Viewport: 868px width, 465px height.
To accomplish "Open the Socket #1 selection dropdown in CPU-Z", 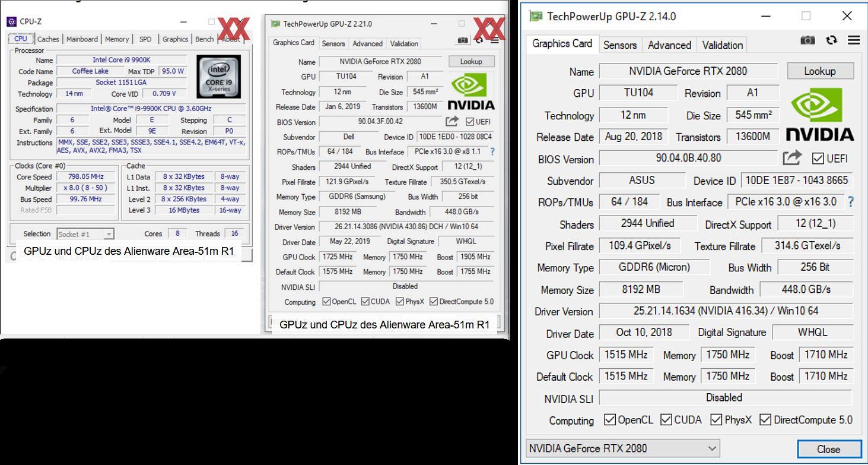I will click(x=85, y=234).
